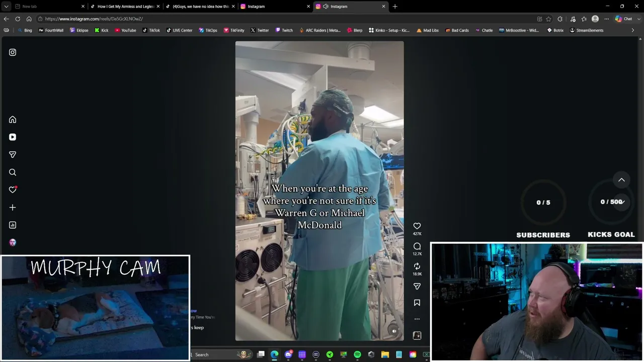
Task: Reload the current page
Action: click(x=18, y=19)
